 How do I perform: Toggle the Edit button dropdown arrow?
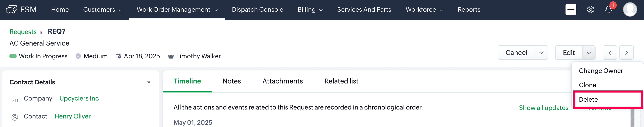click(589, 53)
